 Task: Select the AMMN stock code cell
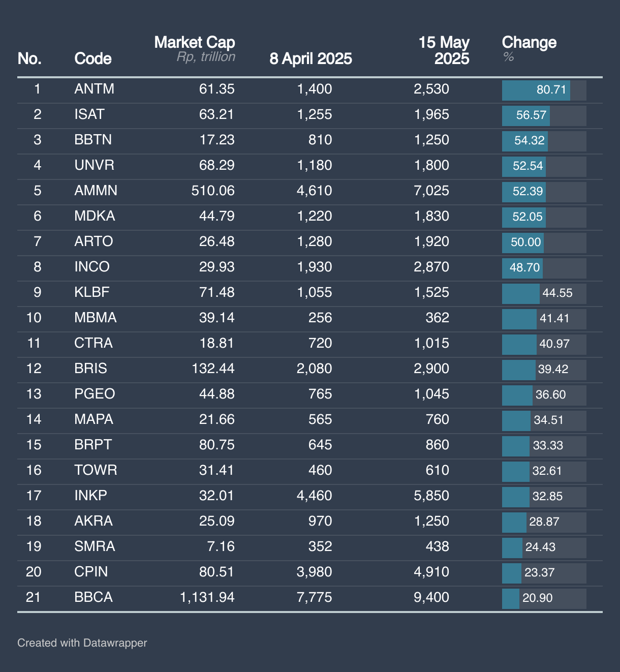coord(96,191)
